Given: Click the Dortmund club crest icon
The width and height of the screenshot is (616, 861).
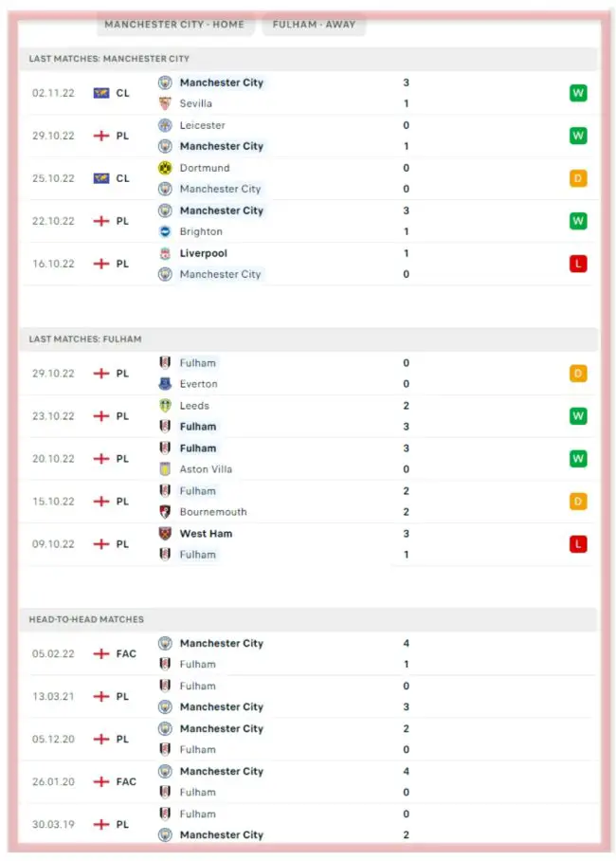Looking at the screenshot, I should (165, 168).
